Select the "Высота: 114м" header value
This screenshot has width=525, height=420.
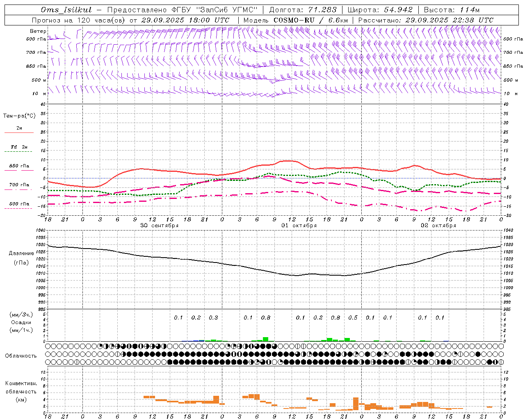452,10
